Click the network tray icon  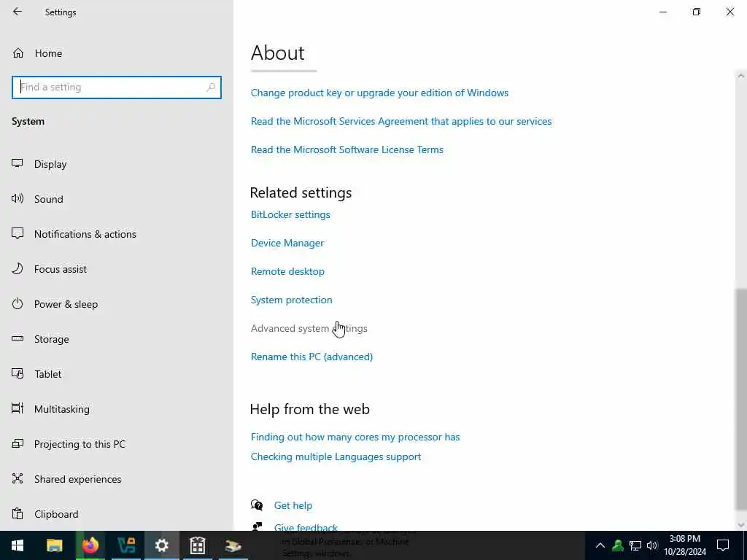coord(635,545)
